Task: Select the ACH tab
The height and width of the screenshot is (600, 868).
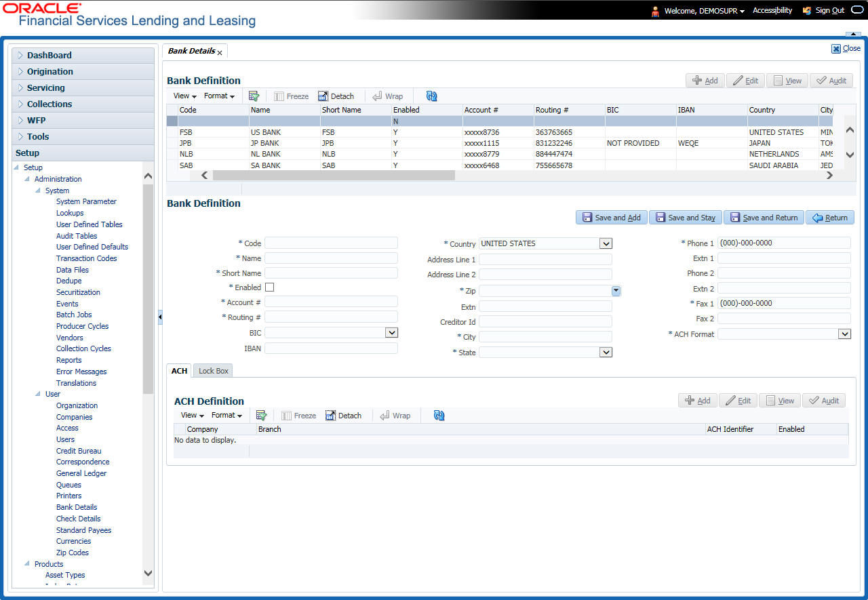Action: pos(179,371)
